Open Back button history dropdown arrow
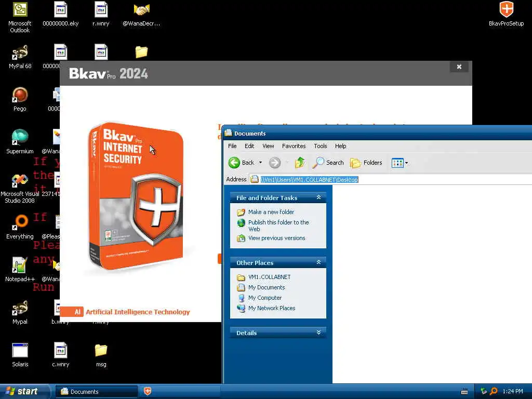 pyautogui.click(x=261, y=163)
